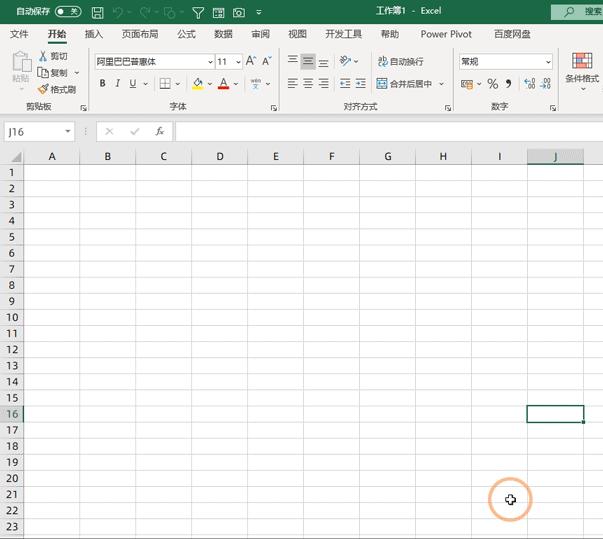Click the column D header
Viewport: 603px width, 539px height.
coord(219,156)
